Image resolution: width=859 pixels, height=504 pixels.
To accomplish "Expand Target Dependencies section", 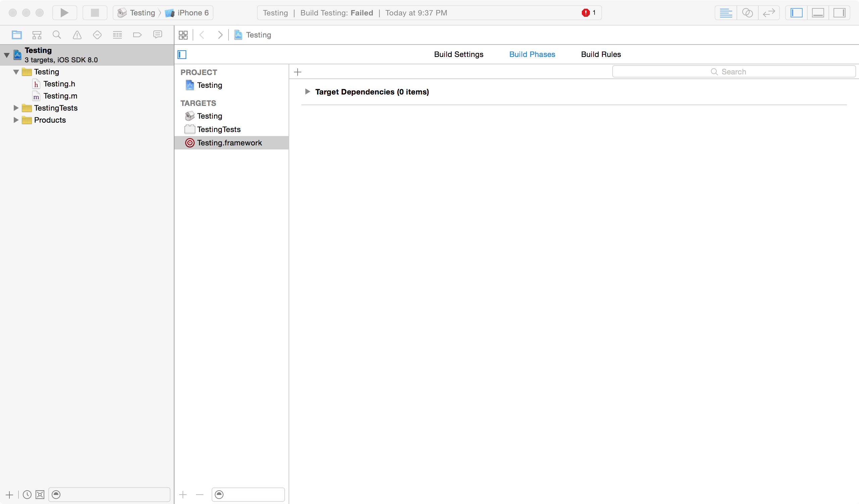I will pyautogui.click(x=307, y=91).
